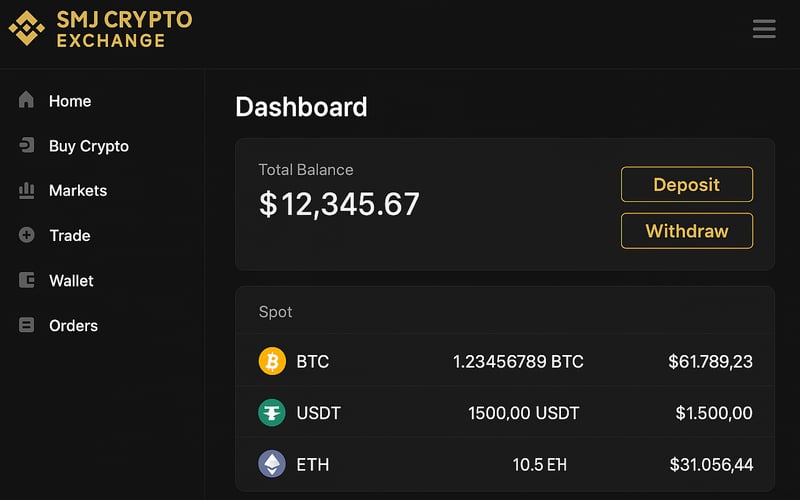Click the Markets bar chart icon

(x=27, y=190)
